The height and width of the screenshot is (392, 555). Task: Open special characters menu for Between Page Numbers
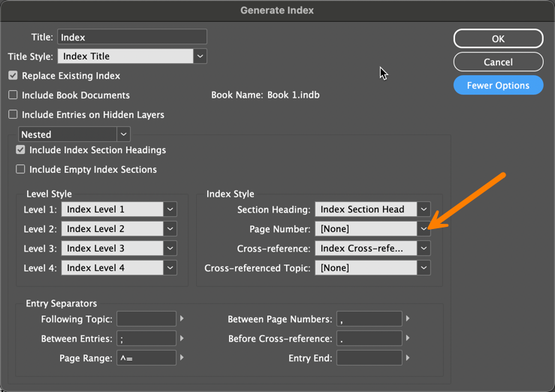[408, 319]
